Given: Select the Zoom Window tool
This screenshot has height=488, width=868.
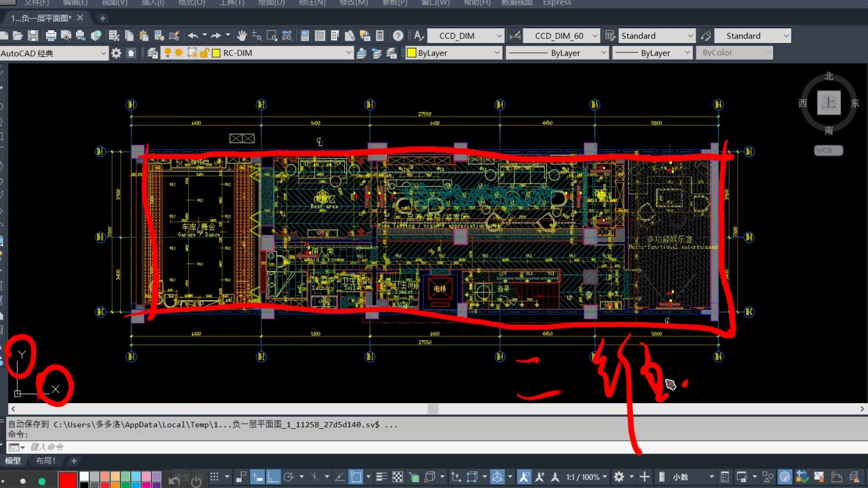Looking at the screenshot, I should 272,35.
